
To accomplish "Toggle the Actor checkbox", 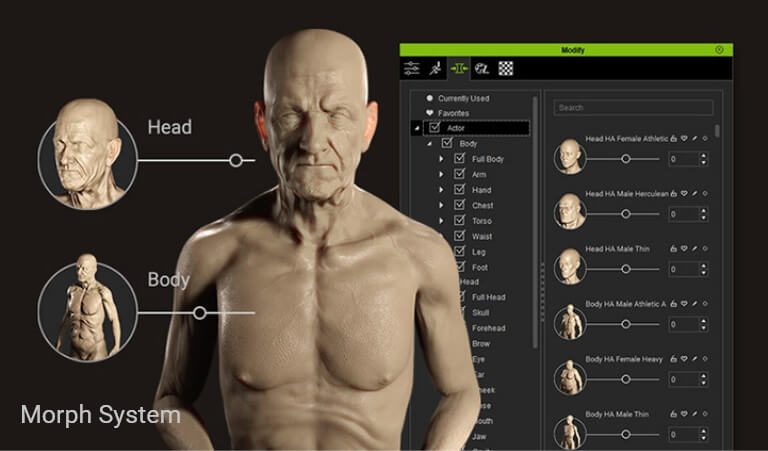I will pyautogui.click(x=434, y=128).
